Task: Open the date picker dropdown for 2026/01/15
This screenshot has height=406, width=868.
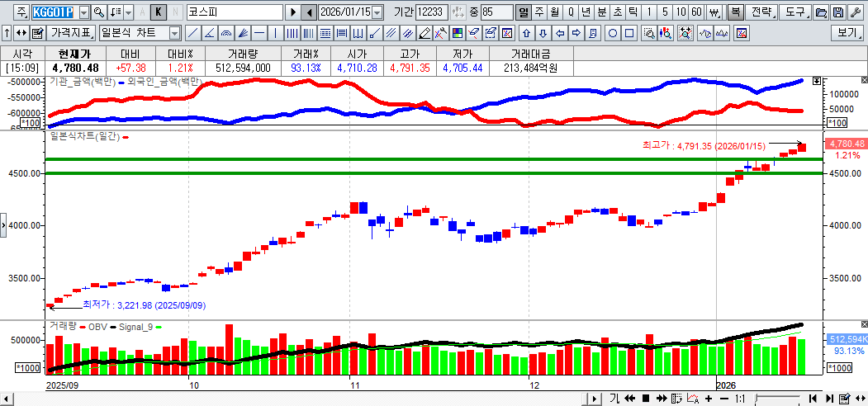Action: pos(377,13)
